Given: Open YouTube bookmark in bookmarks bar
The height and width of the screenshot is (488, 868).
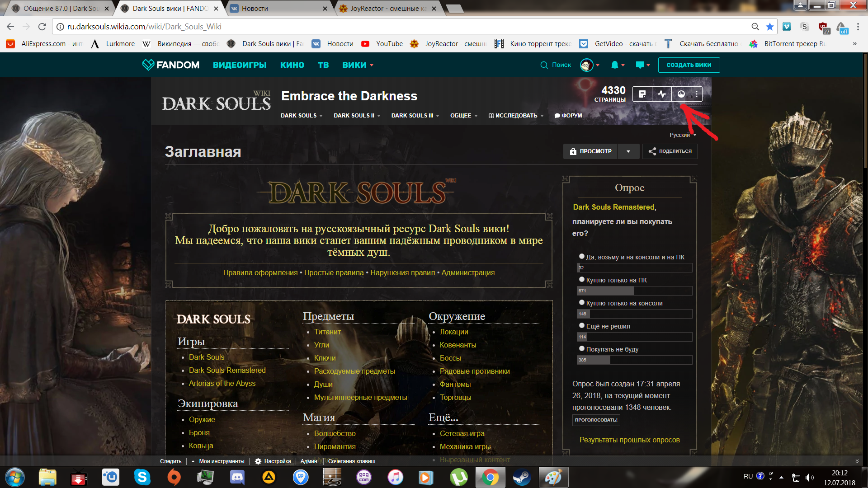Looking at the screenshot, I should click(382, 44).
